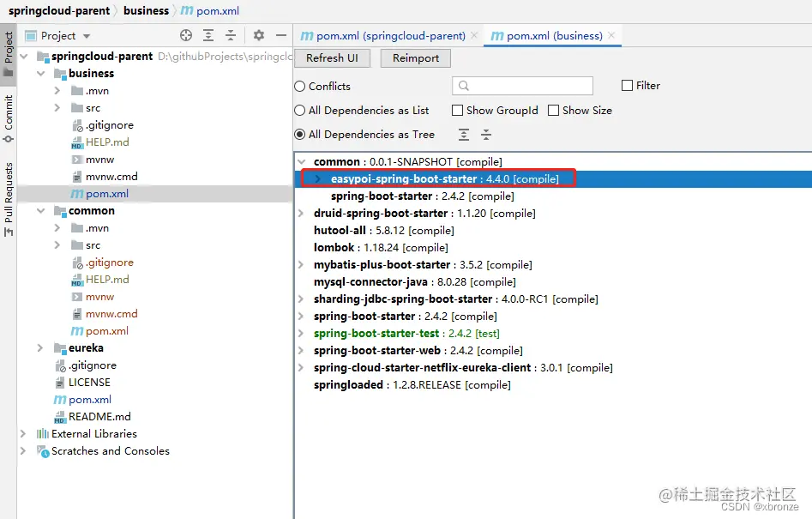The height and width of the screenshot is (519, 812).
Task: Expand spring-boot-starter-test dependency
Action: point(302,333)
